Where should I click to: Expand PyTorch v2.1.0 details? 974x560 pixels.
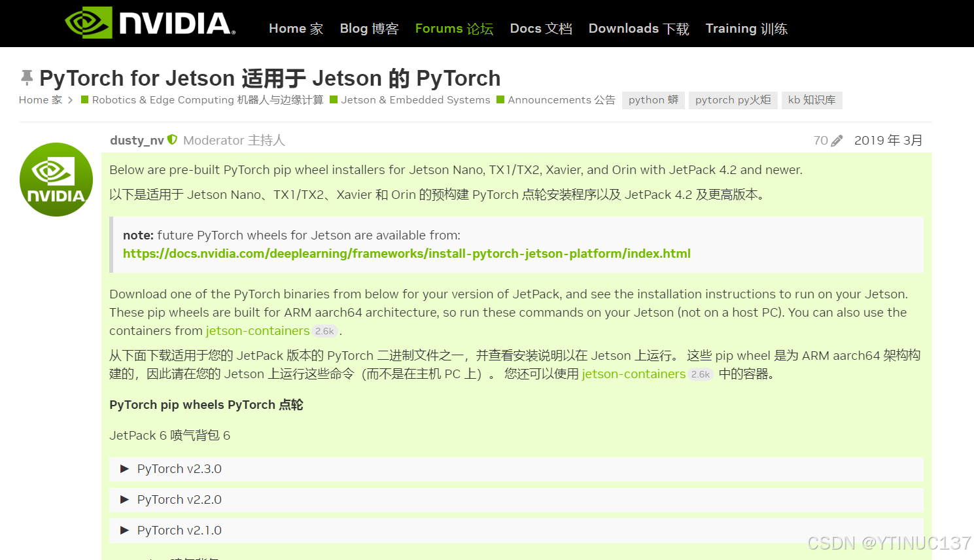516,531
